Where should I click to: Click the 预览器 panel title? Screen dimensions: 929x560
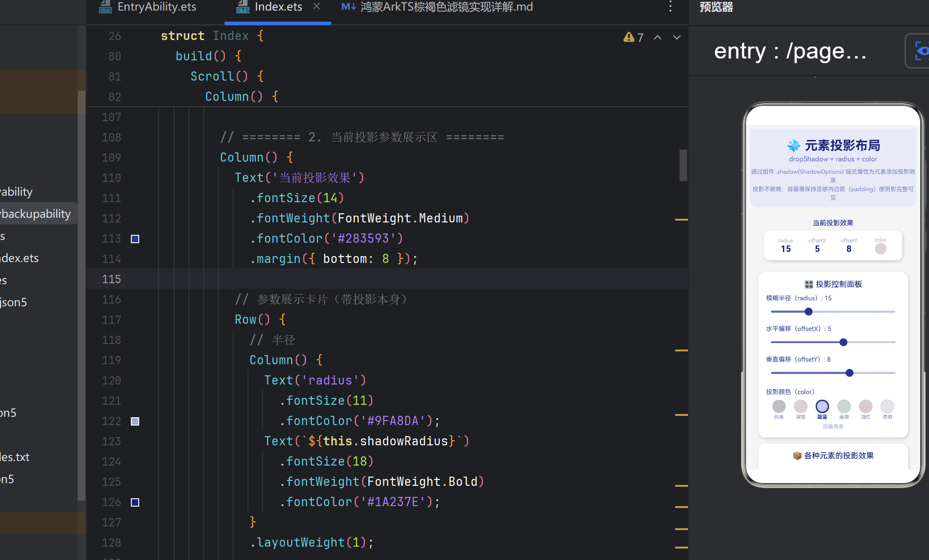pyautogui.click(x=716, y=7)
